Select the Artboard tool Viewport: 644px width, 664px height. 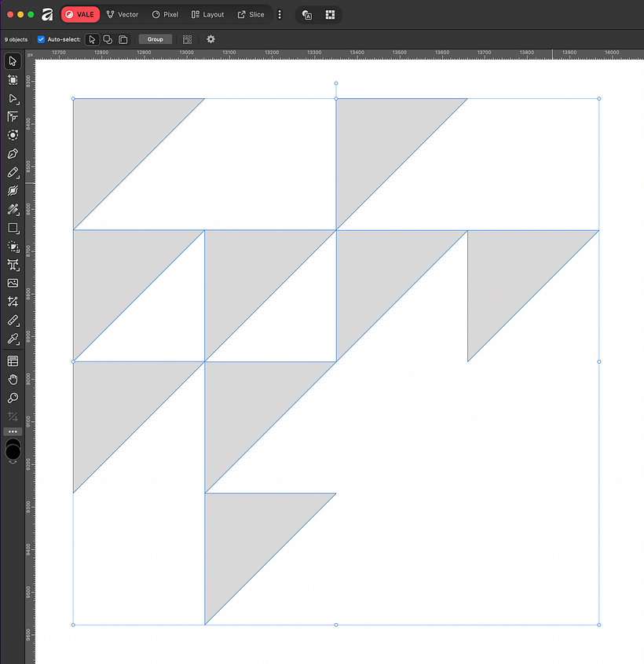coord(13,80)
